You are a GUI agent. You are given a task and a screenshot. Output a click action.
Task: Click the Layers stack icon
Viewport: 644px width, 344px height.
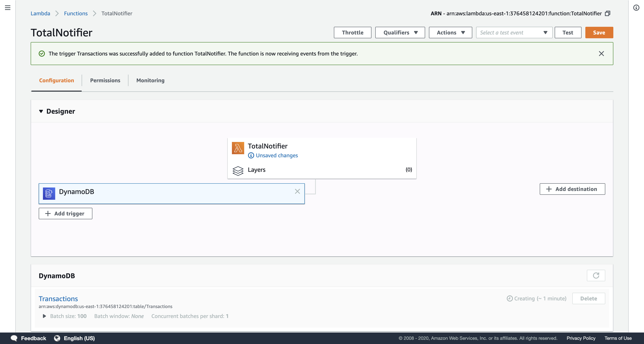pos(238,171)
